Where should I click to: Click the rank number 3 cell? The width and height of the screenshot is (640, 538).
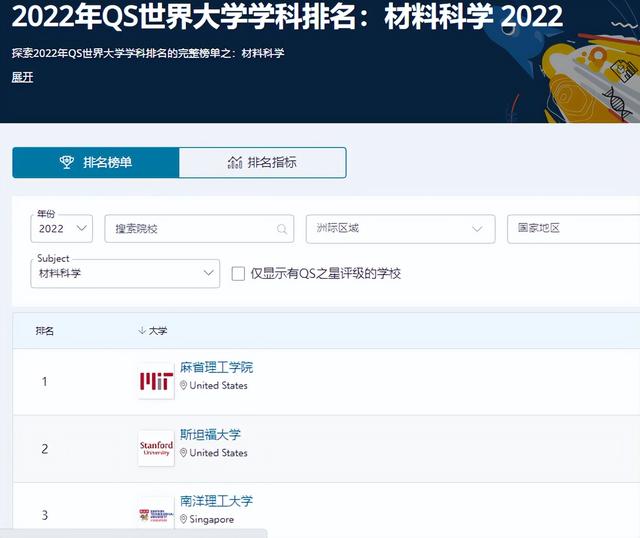[44, 515]
